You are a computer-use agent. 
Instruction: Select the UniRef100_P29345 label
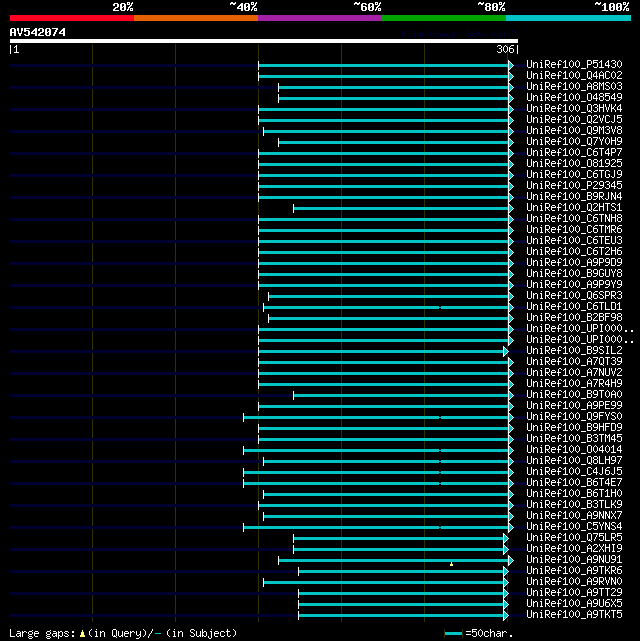pos(574,186)
